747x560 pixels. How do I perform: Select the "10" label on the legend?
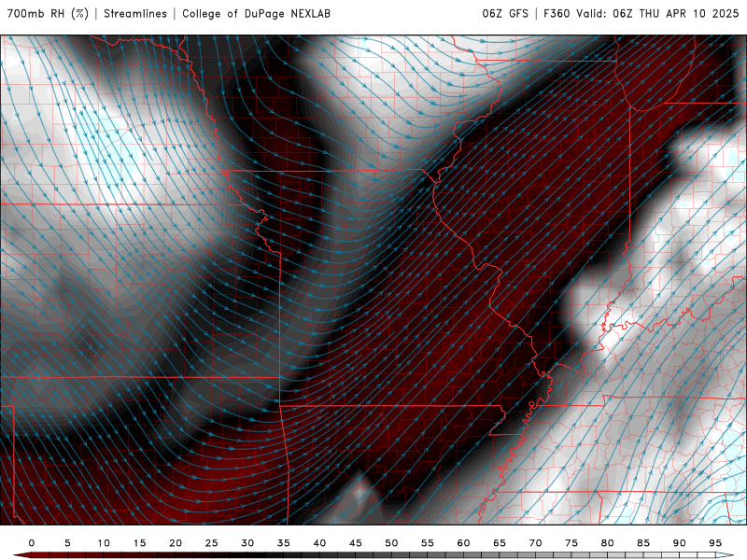(104, 543)
